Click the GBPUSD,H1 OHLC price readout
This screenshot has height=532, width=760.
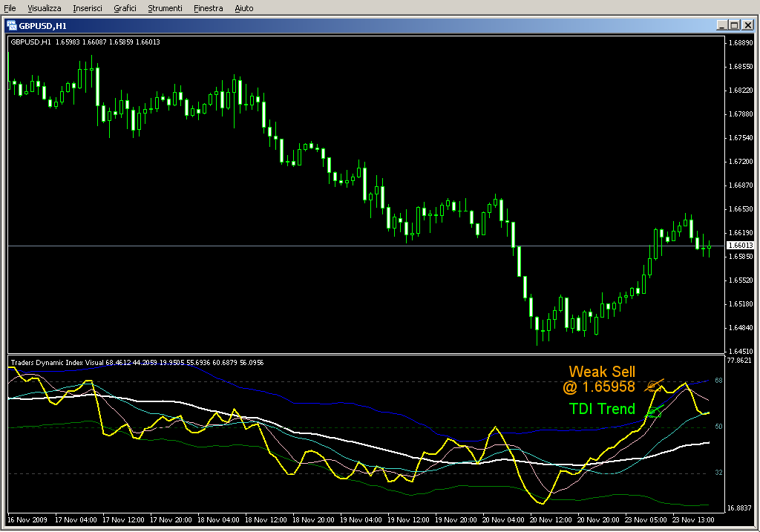click(x=85, y=42)
